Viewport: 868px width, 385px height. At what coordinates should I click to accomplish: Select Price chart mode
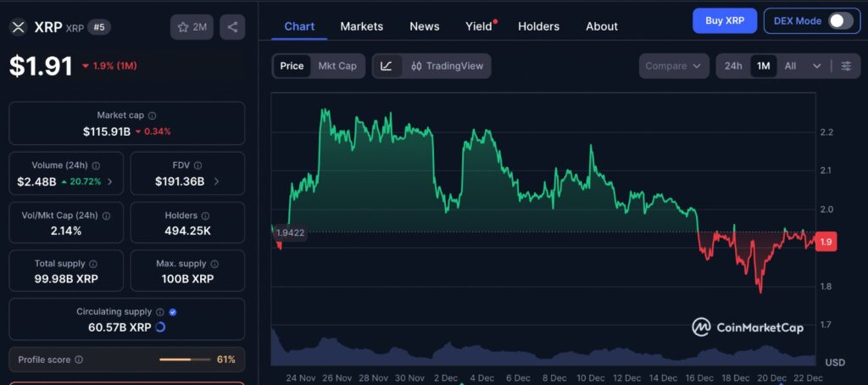292,66
